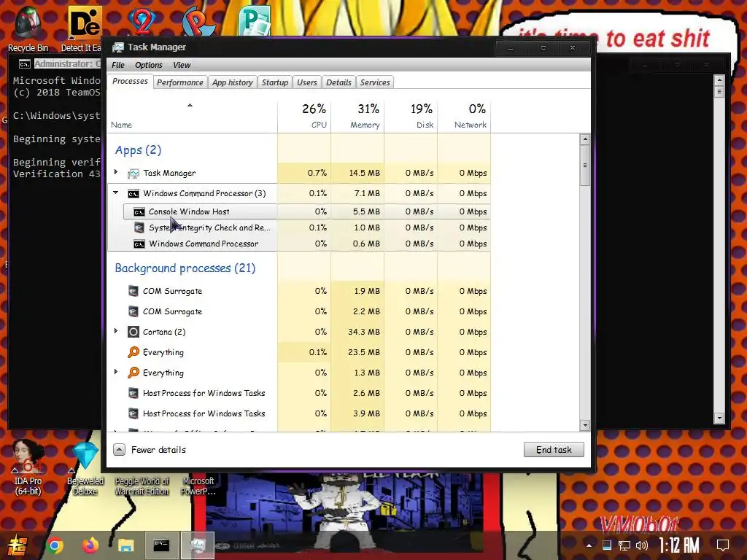Click Task Manager title bar icon
Viewport: 747px width, 560px height.
(117, 47)
